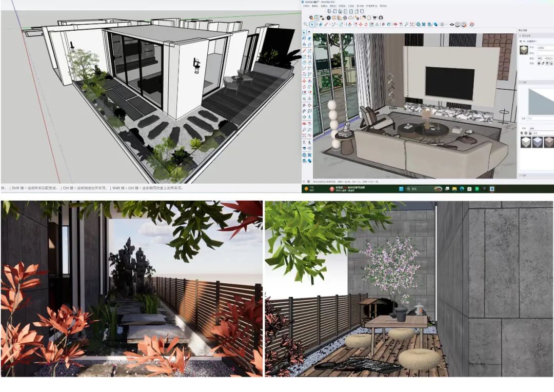This screenshot has height=392, width=554.
Task: Toggle the receive shadows icon in Entity Info
Action: [547, 63]
